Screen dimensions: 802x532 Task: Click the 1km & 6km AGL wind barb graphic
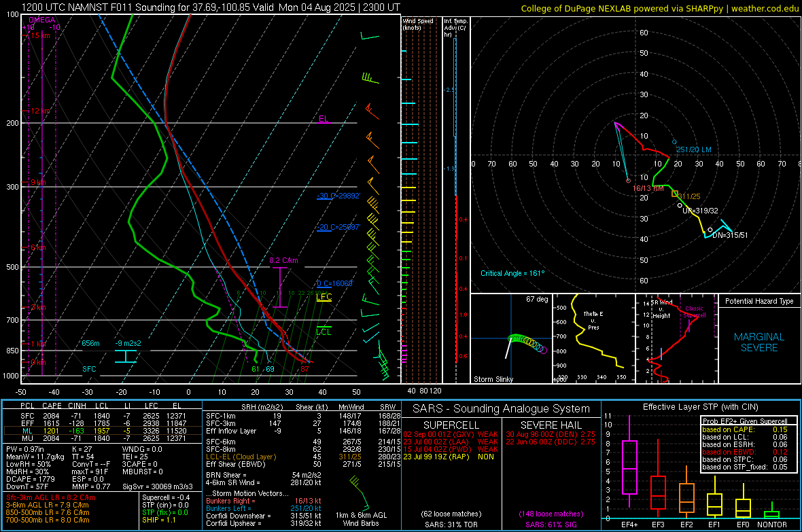tap(361, 494)
